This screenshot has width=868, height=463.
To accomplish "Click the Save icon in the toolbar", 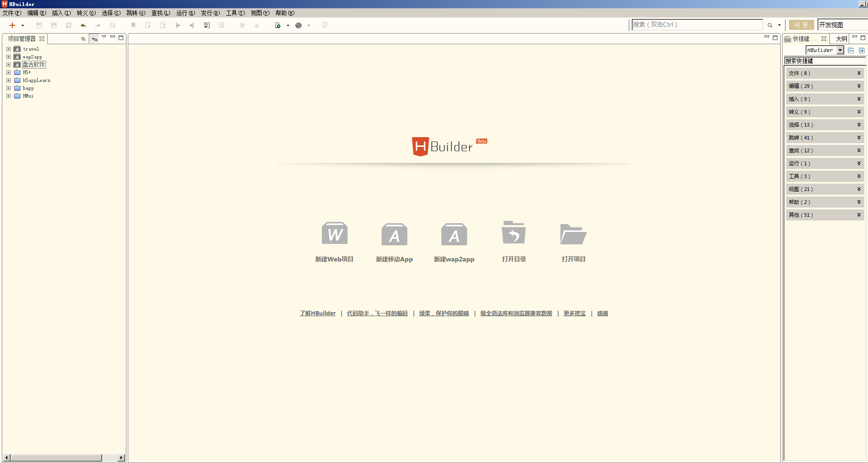I will tap(39, 25).
